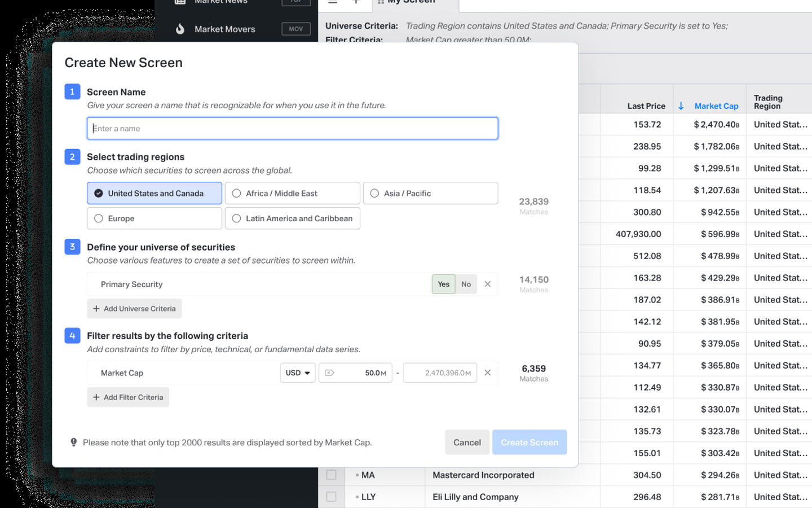Click the Trading Region column header
The width and height of the screenshot is (812, 508).
[768, 102]
